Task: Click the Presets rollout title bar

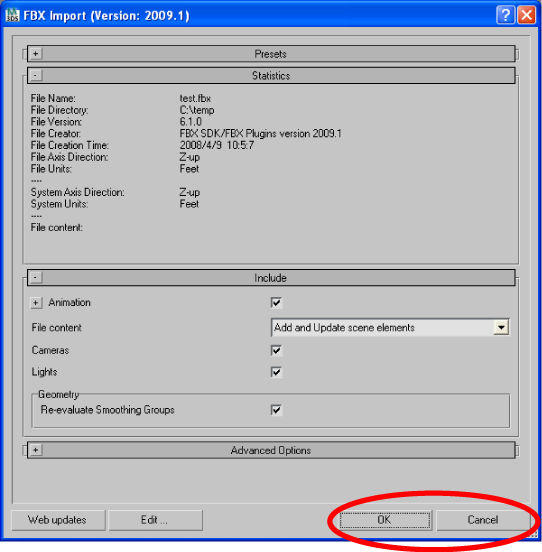Action: pyautogui.click(x=271, y=54)
